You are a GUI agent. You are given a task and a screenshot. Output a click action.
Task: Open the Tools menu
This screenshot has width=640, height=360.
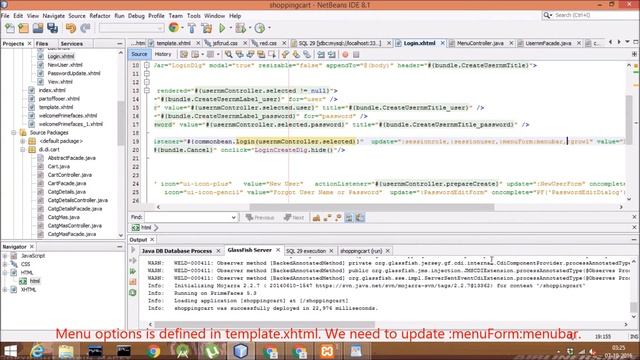193,16
